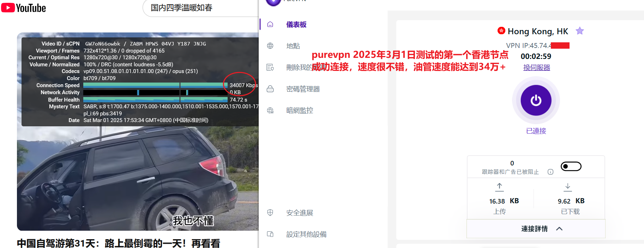Click the Connection Speed graph bar

(x=155, y=85)
